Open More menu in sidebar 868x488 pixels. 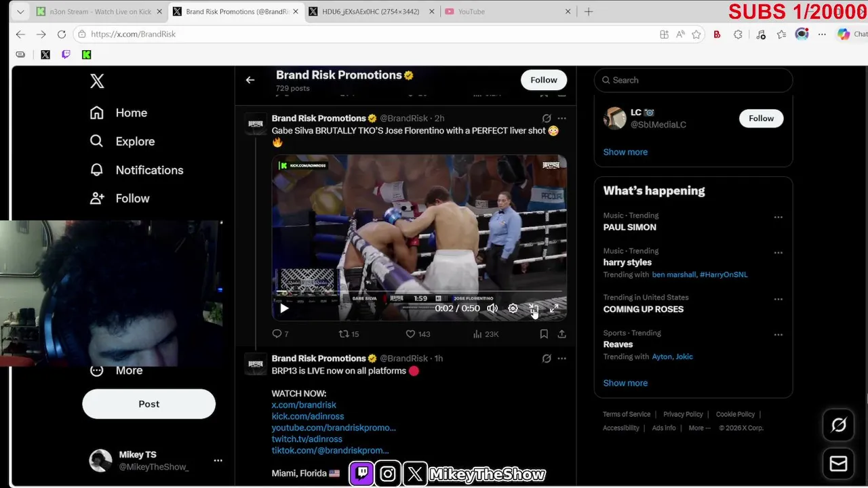[117, 370]
